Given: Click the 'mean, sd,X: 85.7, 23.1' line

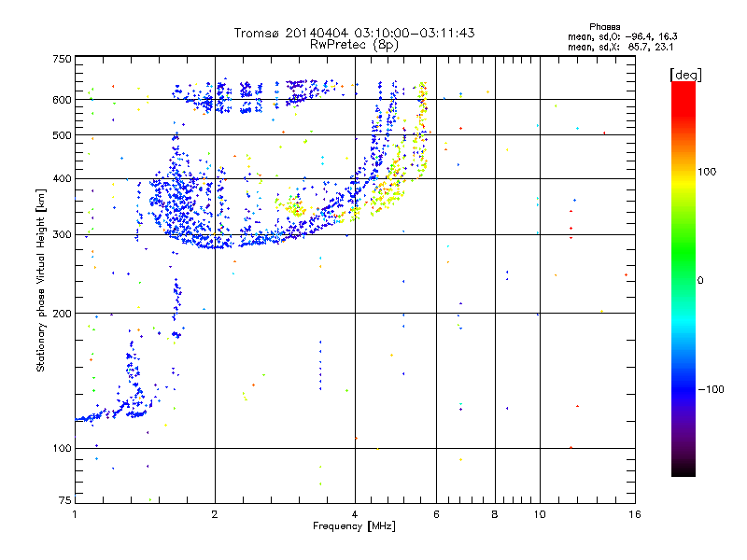Looking at the screenshot, I should [x=620, y=47].
